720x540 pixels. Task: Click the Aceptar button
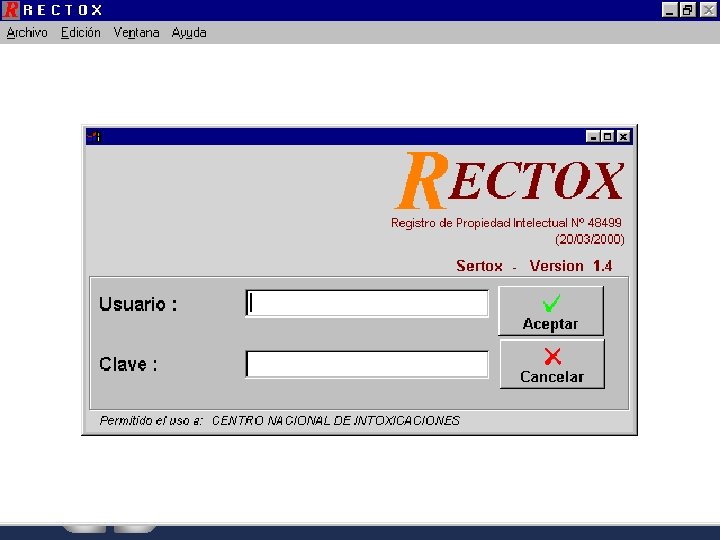coord(551,311)
